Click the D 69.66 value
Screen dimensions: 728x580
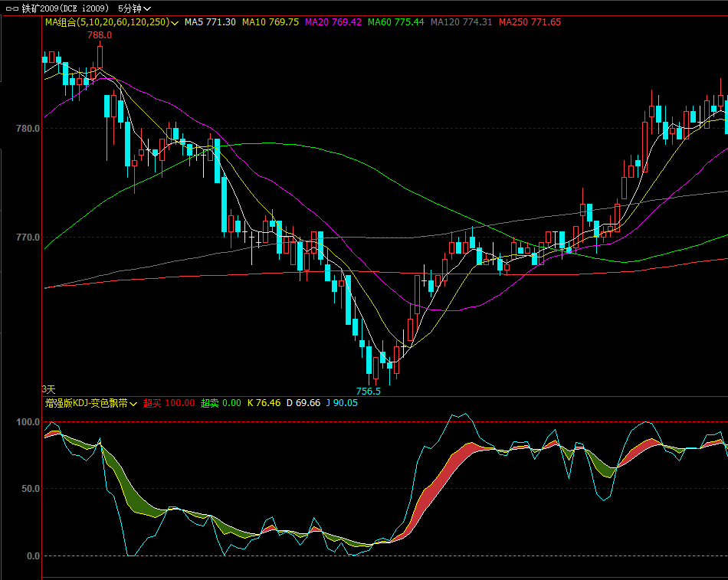click(303, 403)
